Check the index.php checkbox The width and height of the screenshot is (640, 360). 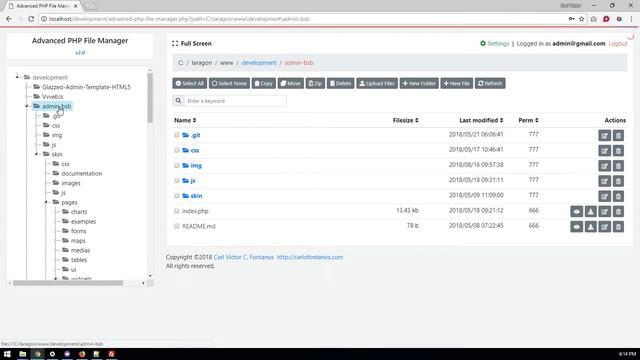[x=177, y=211]
